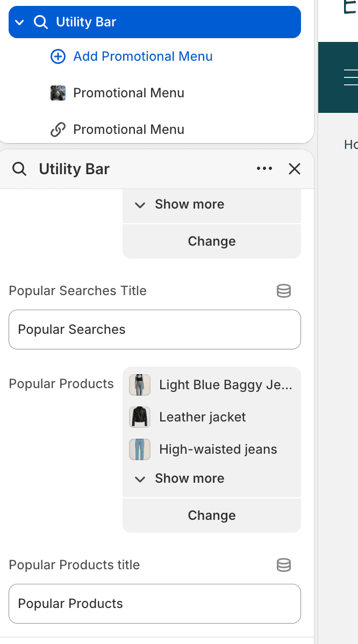Screen dimensions: 358x644
Task: Connect dynamic source for Popular Searches Title
Action: 284,291
